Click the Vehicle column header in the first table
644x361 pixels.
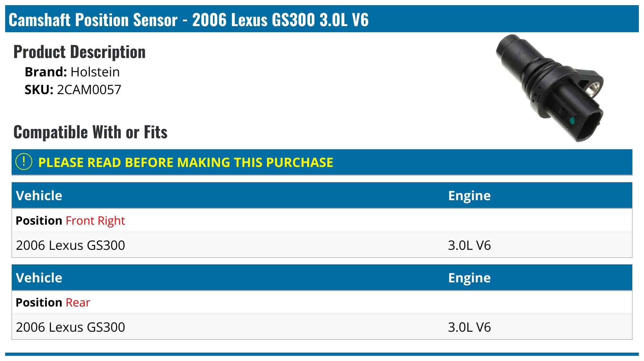(x=39, y=196)
